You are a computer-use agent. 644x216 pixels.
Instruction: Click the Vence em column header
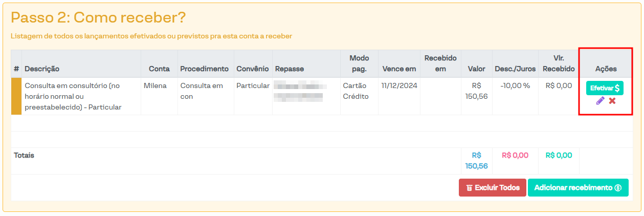point(399,69)
